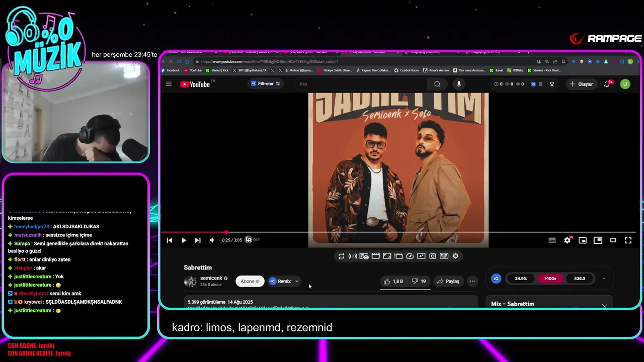
Task: Open the account avatar menu
Action: (625, 84)
